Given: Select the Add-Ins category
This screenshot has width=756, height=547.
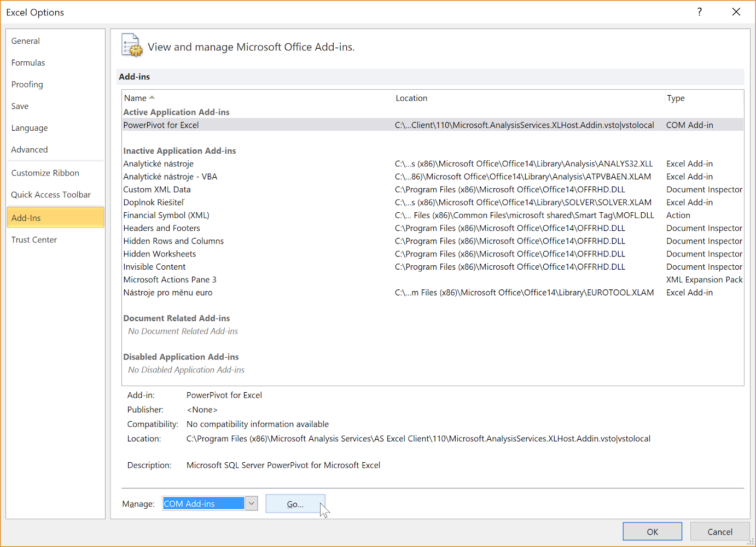Looking at the screenshot, I should coord(55,218).
